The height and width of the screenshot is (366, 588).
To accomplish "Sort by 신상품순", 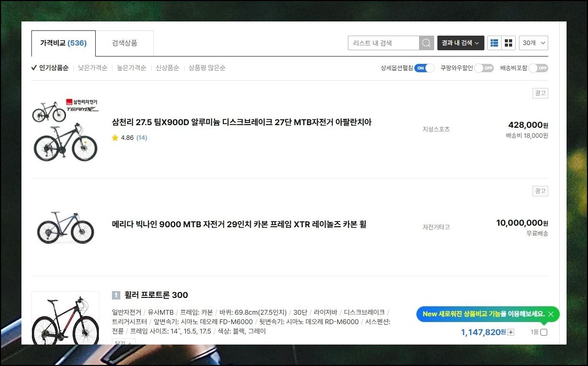I will coord(167,68).
